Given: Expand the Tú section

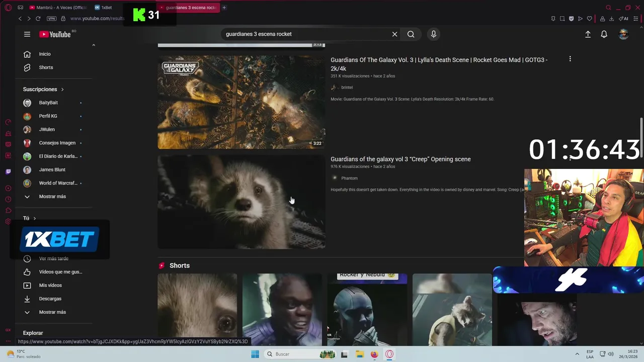Looking at the screenshot, I should click(30, 218).
